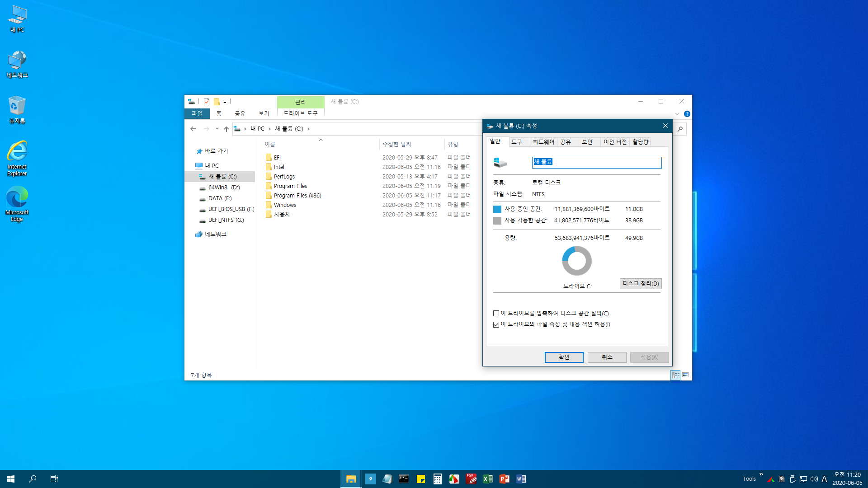Image resolution: width=868 pixels, height=488 pixels.
Task: Click the gray free space color box
Action: pyautogui.click(x=497, y=221)
